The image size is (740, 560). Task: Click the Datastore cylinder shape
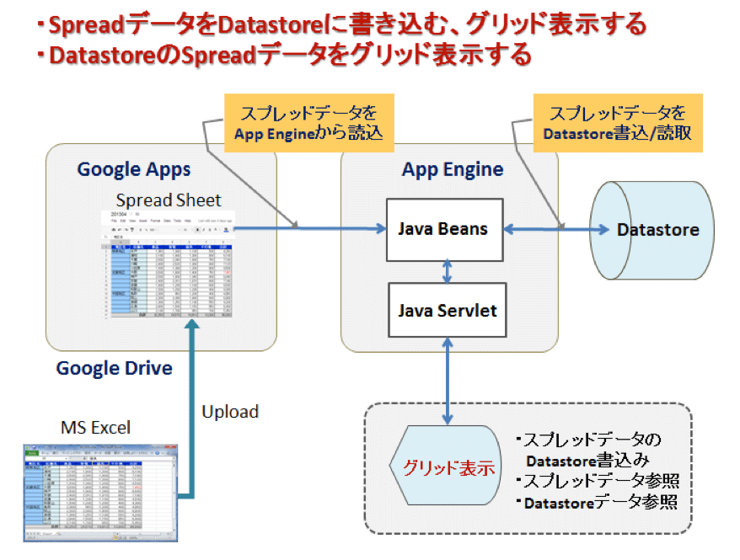pos(652,231)
